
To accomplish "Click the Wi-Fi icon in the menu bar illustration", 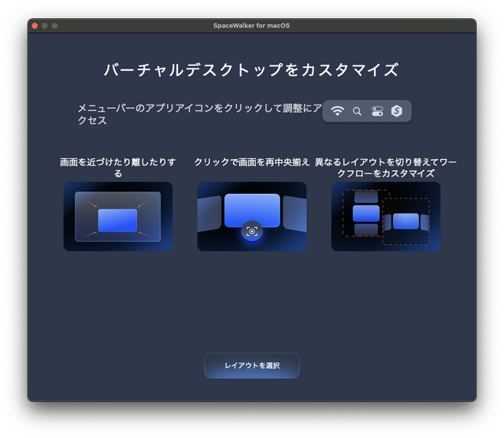I will pos(337,111).
